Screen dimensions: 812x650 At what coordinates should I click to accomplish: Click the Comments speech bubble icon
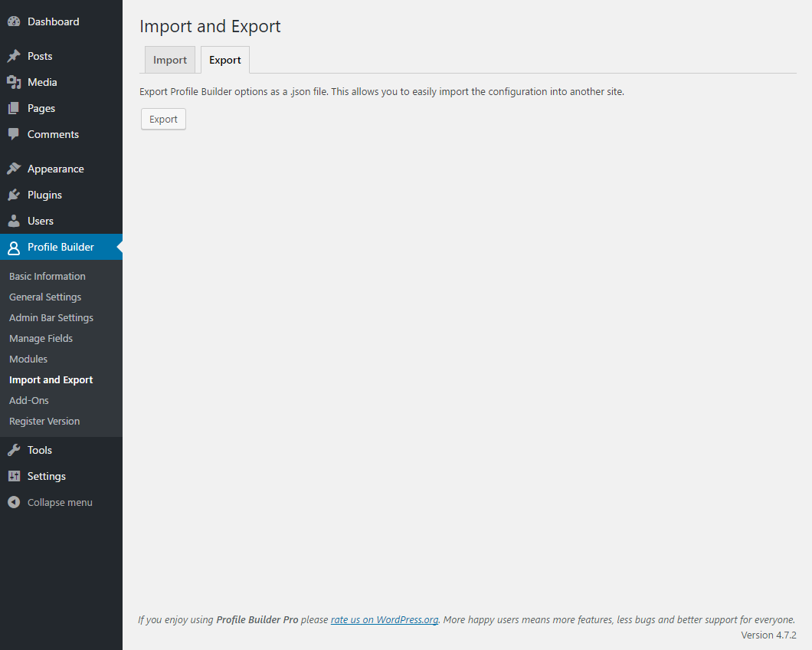pos(14,134)
